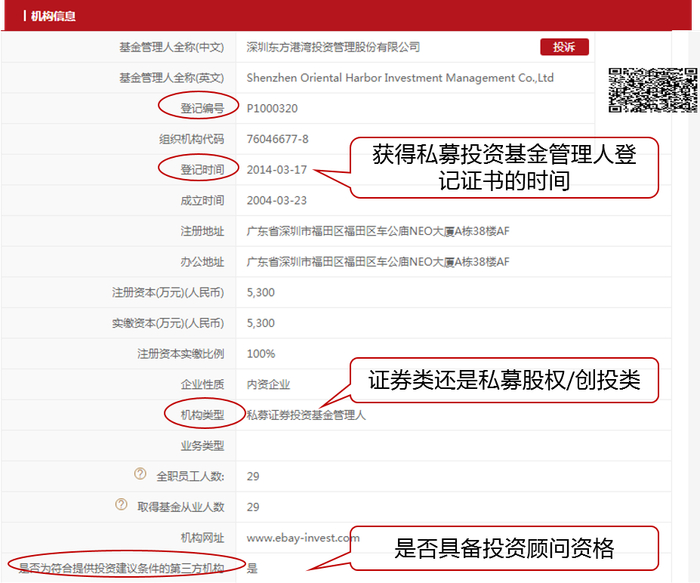Select registration number P1000320
The image size is (700, 583).
point(272,108)
